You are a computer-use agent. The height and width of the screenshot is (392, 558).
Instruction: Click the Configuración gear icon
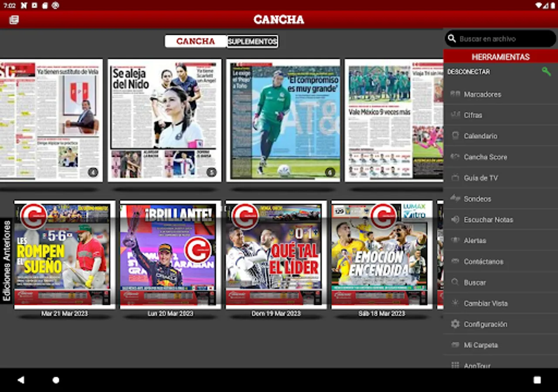(455, 324)
